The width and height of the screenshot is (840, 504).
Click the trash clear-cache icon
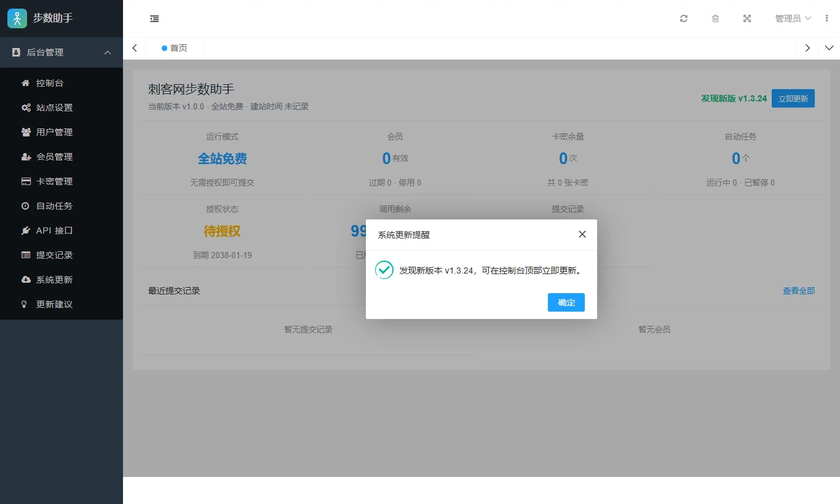pyautogui.click(x=715, y=18)
